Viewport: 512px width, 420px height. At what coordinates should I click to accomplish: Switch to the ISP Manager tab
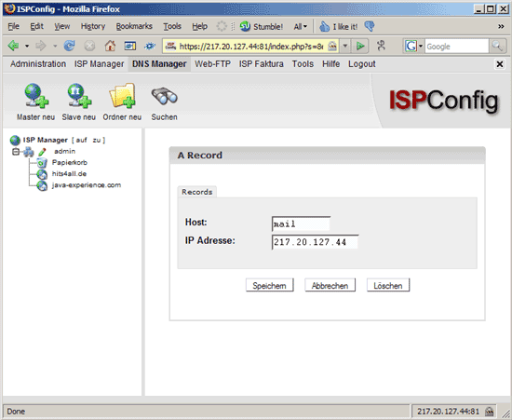click(x=99, y=64)
